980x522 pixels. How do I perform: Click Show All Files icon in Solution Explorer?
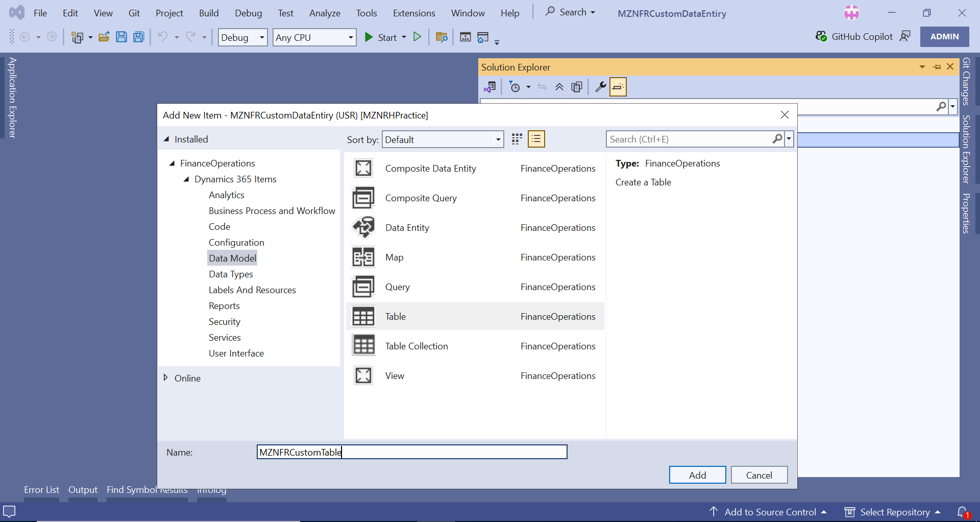click(577, 87)
